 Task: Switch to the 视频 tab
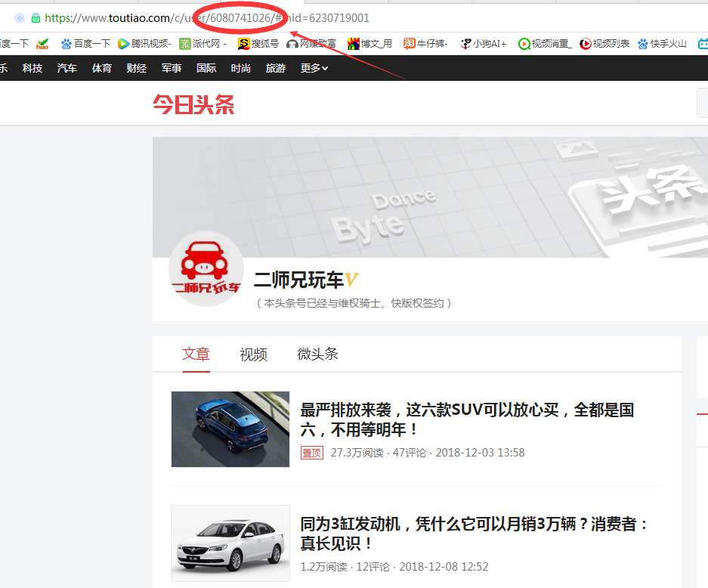[253, 354]
